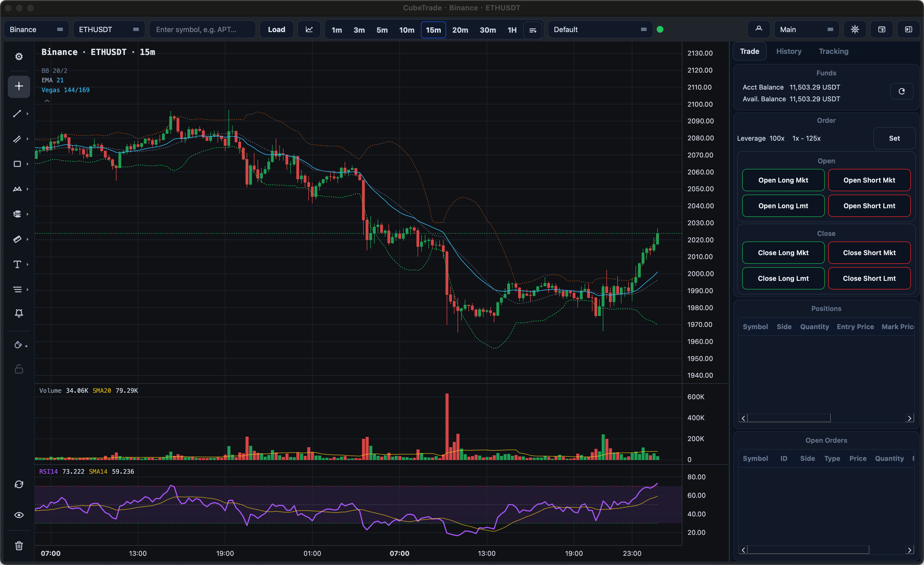Open the paint bucket style tool
The width and height of the screenshot is (924, 565).
[18, 345]
